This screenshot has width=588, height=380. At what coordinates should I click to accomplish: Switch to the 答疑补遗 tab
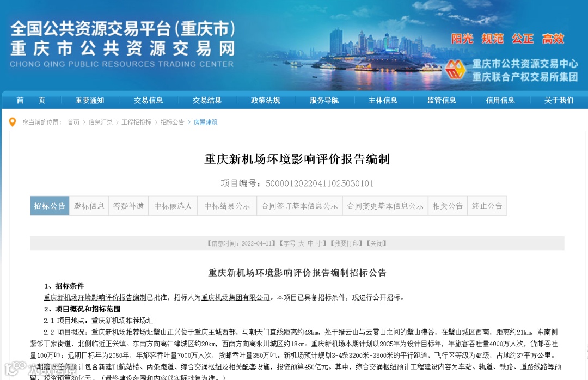pyautogui.click(x=128, y=206)
